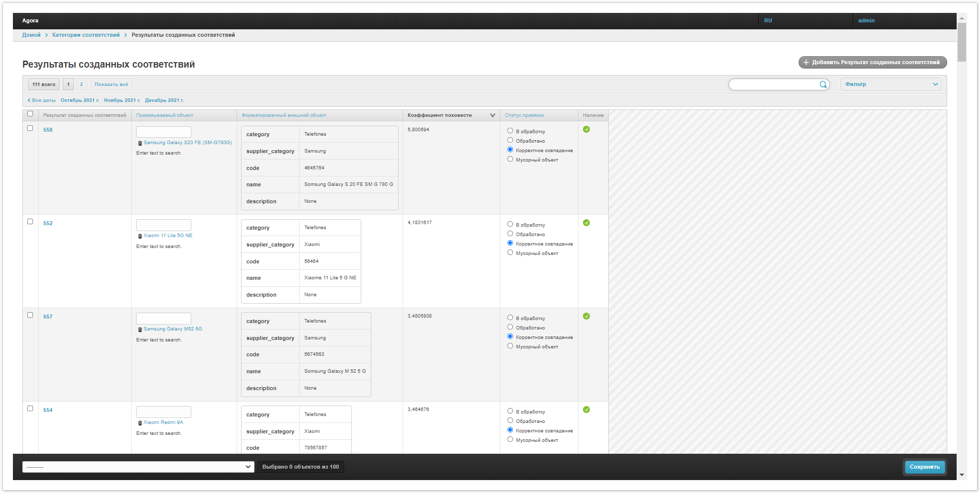Select 'Мусорный объект' radio for row 552

[x=510, y=252]
